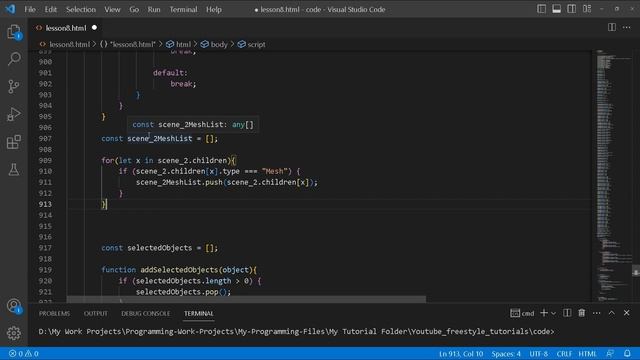Open errors and warnings count in status bar
This screenshot has width=640, height=360.
[24, 353]
